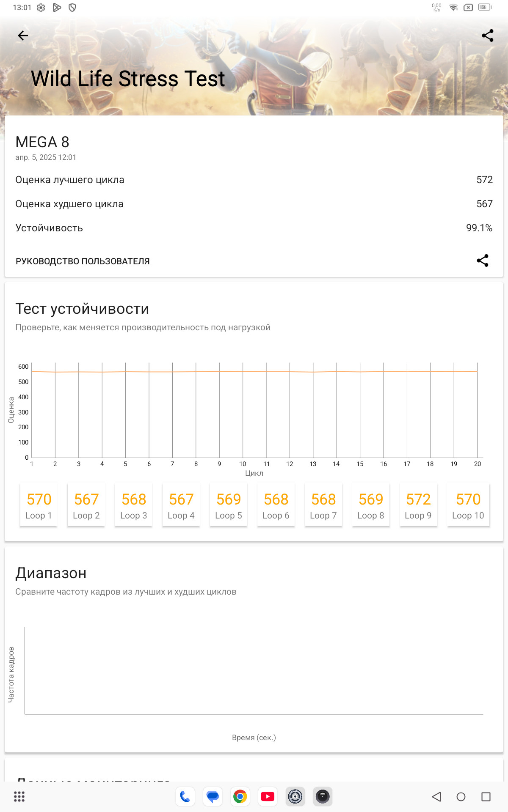The image size is (508, 812).
Task: Open the app drawer grid icon
Action: pyautogui.click(x=19, y=797)
